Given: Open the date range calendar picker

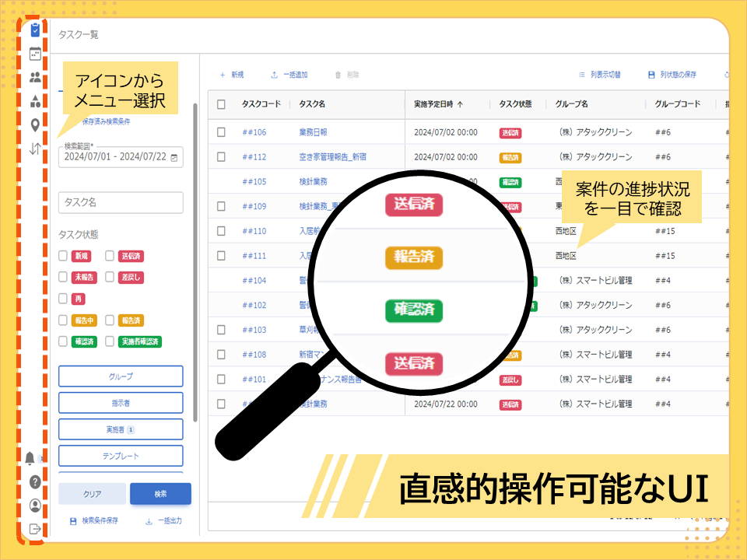Looking at the screenshot, I should coord(174,157).
